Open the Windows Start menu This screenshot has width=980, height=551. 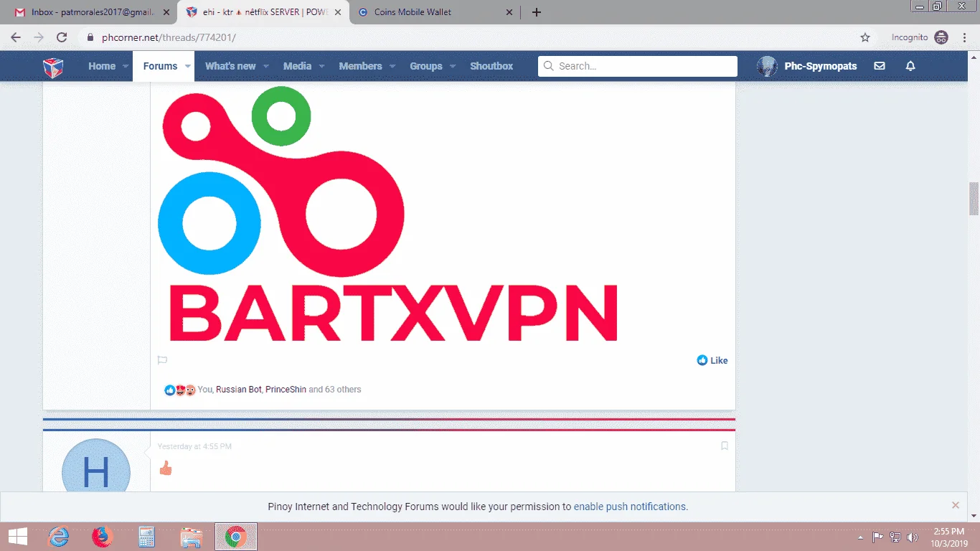[18, 536]
